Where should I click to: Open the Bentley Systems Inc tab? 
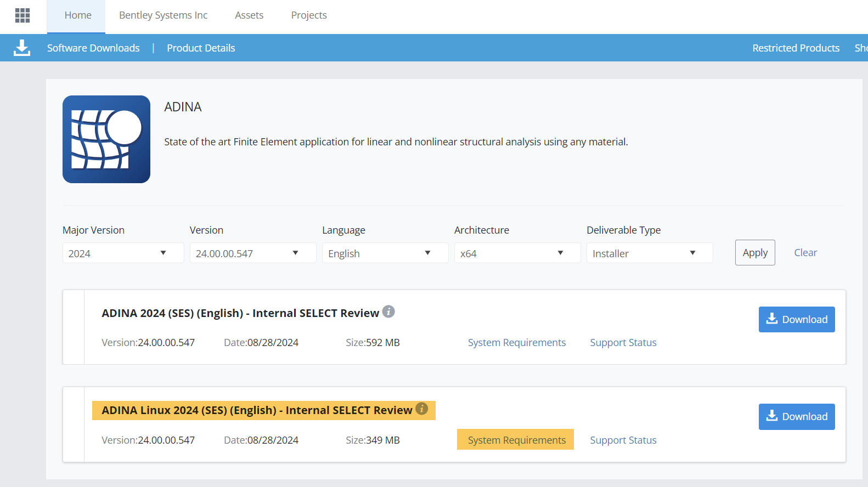(164, 15)
